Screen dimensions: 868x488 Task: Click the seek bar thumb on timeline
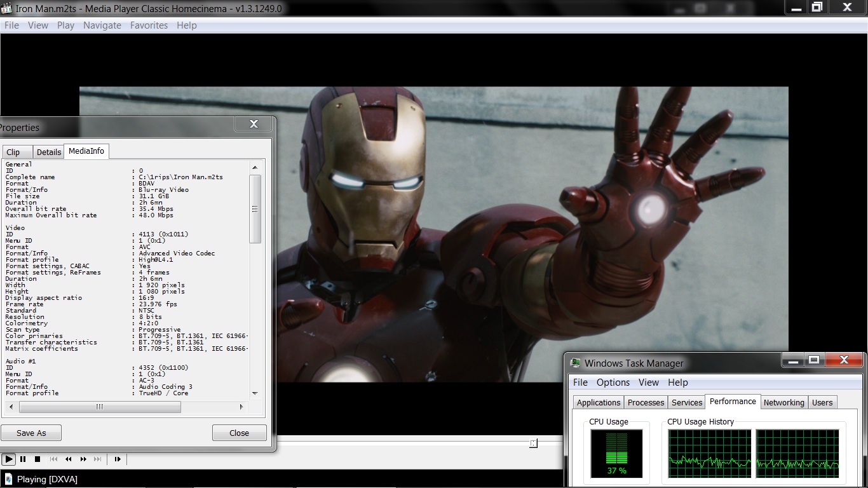[x=534, y=443]
